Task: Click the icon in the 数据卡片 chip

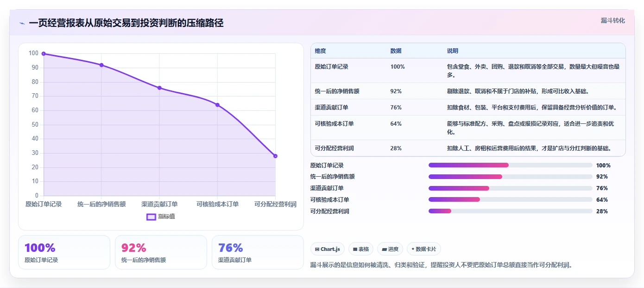Action: (x=413, y=249)
